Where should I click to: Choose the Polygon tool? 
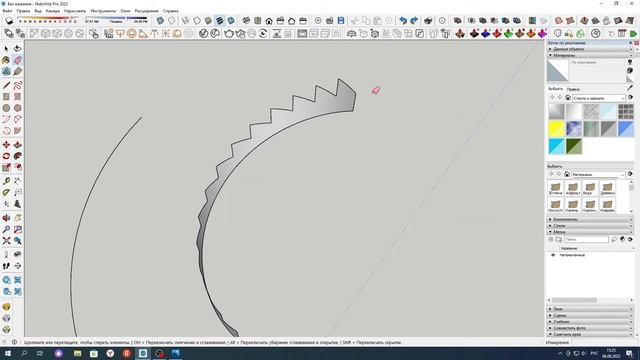pos(18,108)
